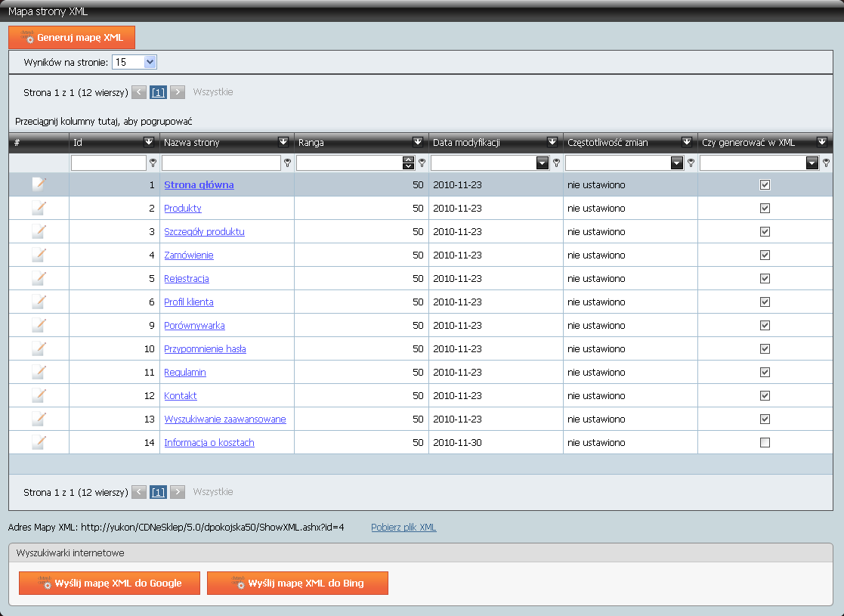This screenshot has height=616, width=844.
Task: Go to previous page in bottom pager
Action: (x=139, y=491)
